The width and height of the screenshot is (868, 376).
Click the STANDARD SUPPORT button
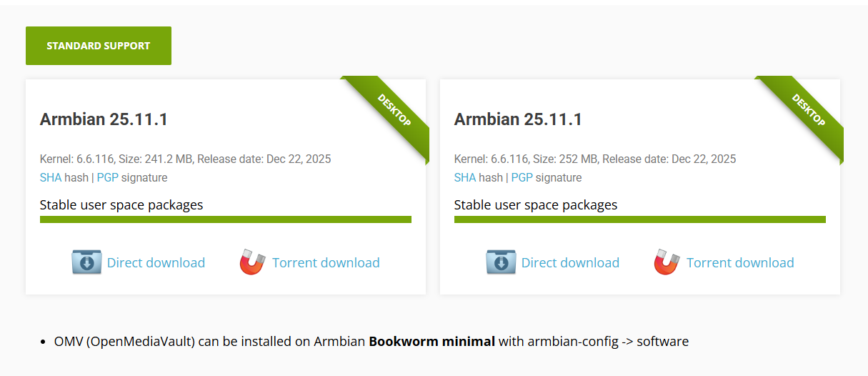99,46
